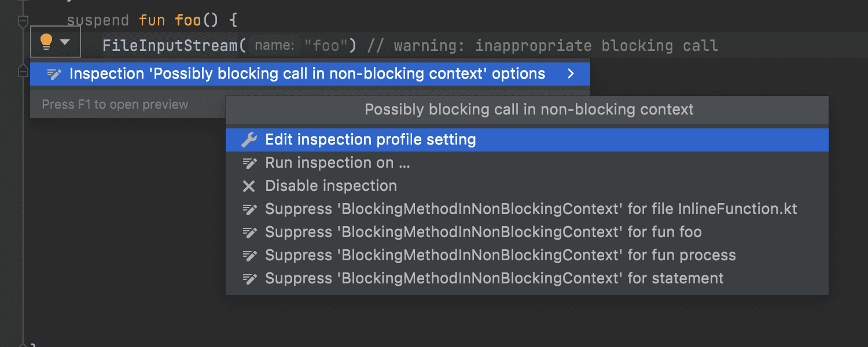This screenshot has width=868, height=347.
Task: Click the pencil icon for the fun process suppress entry
Action: pyautogui.click(x=249, y=256)
